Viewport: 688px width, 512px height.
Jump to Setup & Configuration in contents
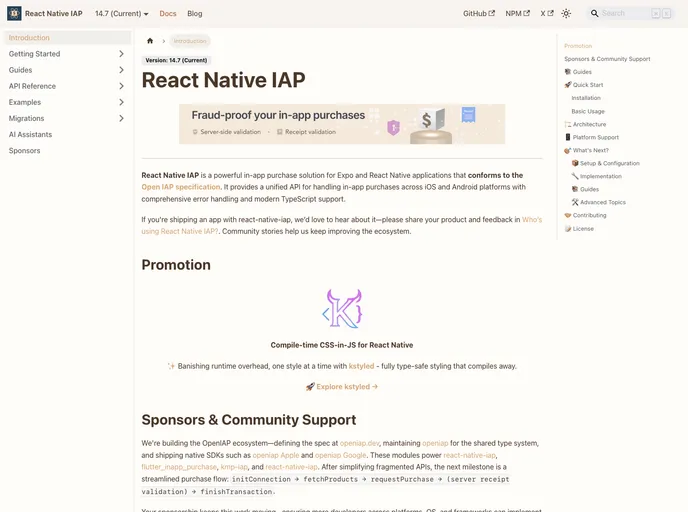pos(606,163)
